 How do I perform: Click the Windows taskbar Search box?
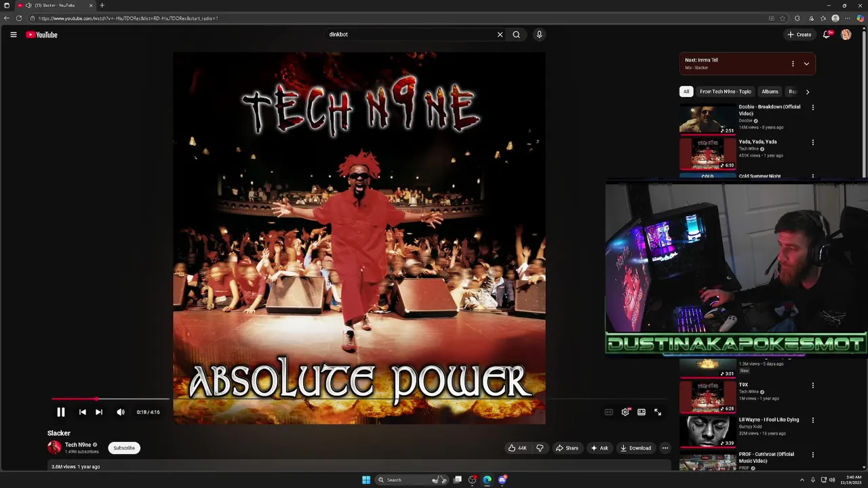(x=411, y=480)
